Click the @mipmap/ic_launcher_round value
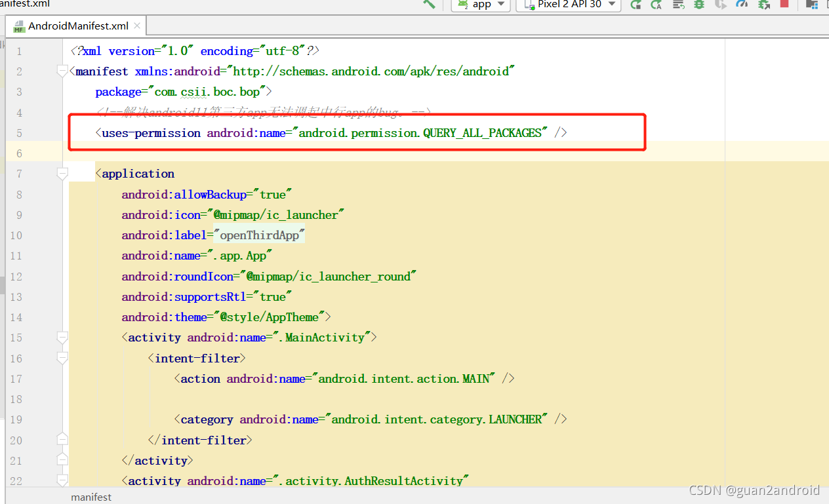This screenshot has width=829, height=504. pos(328,277)
